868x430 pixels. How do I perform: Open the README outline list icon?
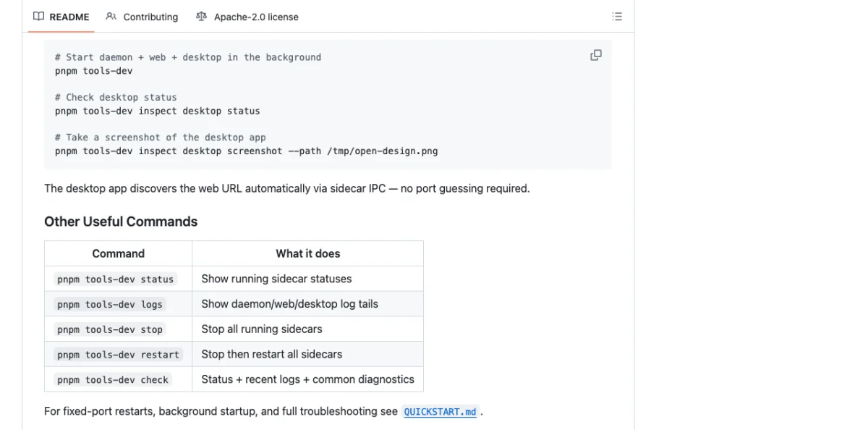[617, 17]
